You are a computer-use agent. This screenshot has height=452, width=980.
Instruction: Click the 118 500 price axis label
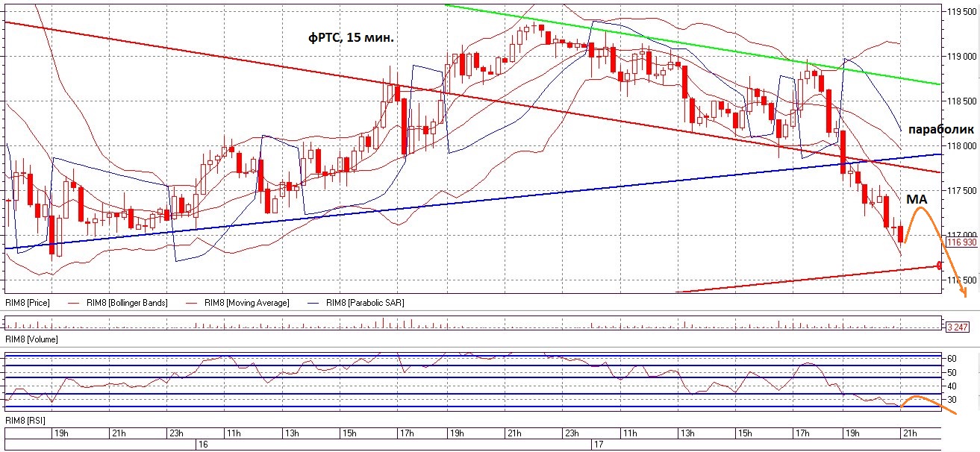(x=961, y=101)
